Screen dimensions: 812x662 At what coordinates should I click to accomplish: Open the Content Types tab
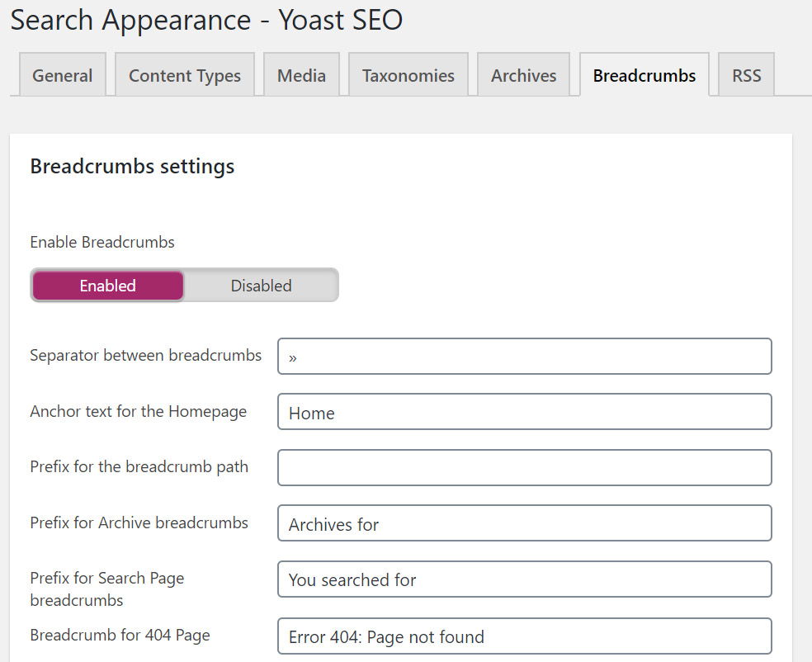185,75
